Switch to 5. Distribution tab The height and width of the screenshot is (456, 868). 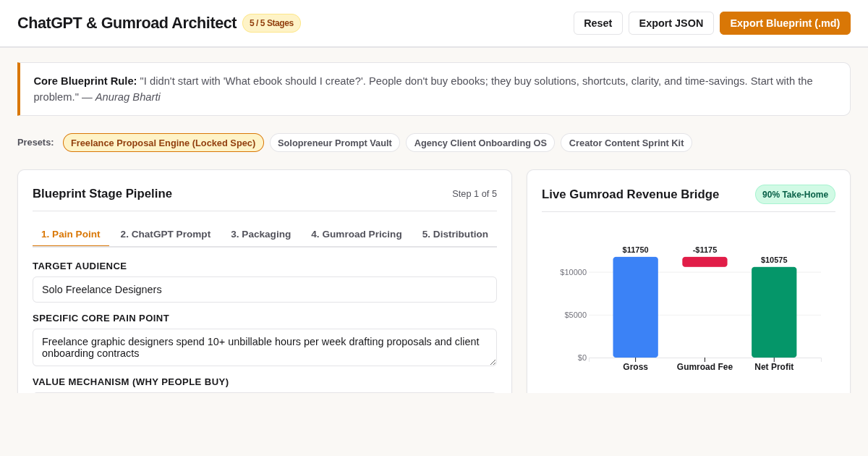(455, 235)
